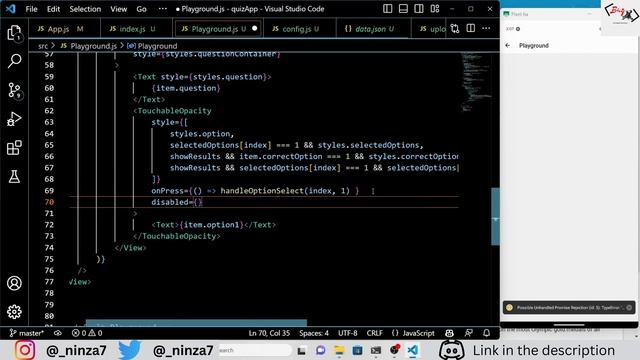Open the chat app taskbar icon
This screenshot has height=360, width=640.
point(320,350)
